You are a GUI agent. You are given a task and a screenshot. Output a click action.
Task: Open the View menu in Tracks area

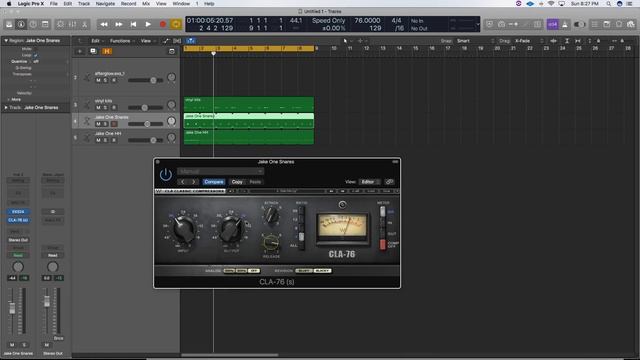147,41
